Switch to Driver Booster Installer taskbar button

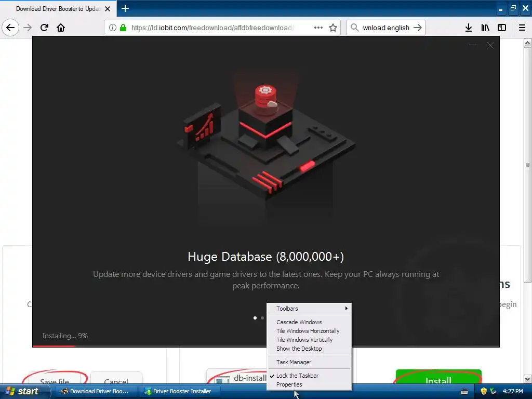point(179,391)
